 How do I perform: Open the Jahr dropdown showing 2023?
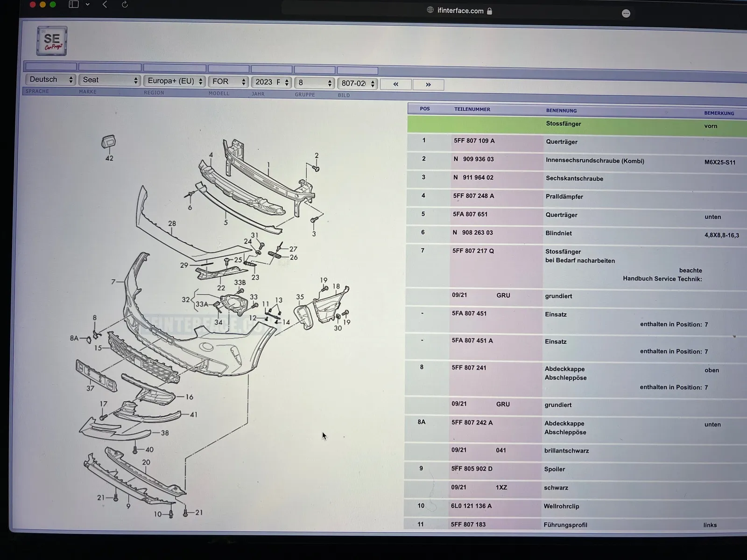click(x=272, y=82)
